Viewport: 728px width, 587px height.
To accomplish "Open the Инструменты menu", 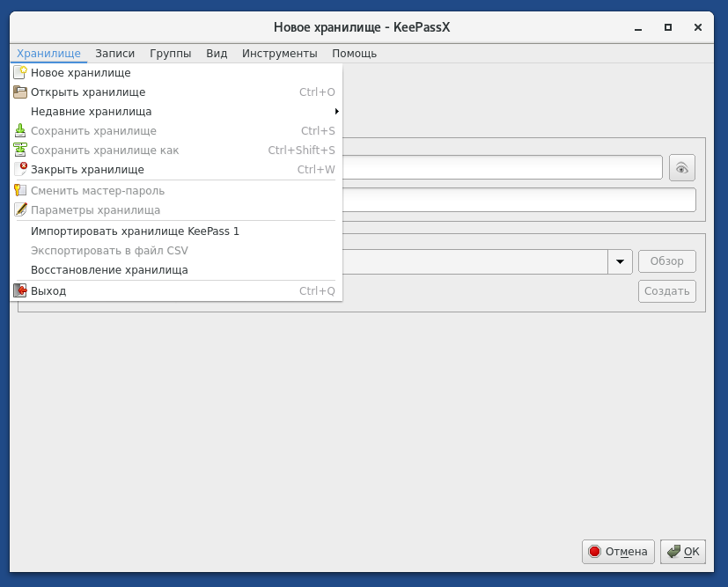I will pos(279,54).
